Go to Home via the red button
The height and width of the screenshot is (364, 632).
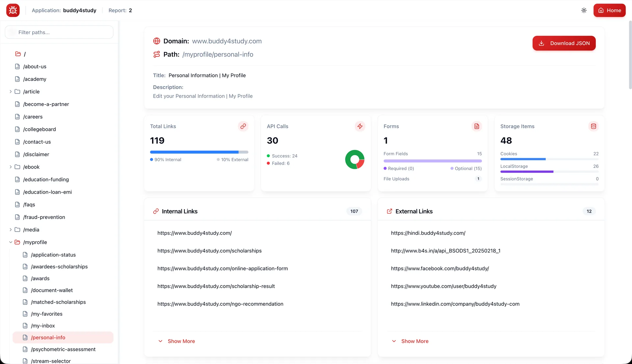610,10
